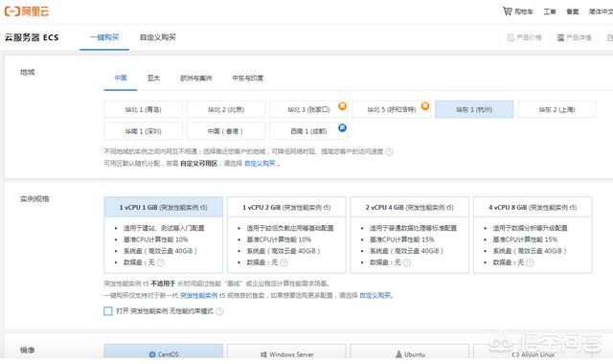The width and height of the screenshot is (613, 364).
Task: Click help icon after region latency note
Action: (x=389, y=151)
